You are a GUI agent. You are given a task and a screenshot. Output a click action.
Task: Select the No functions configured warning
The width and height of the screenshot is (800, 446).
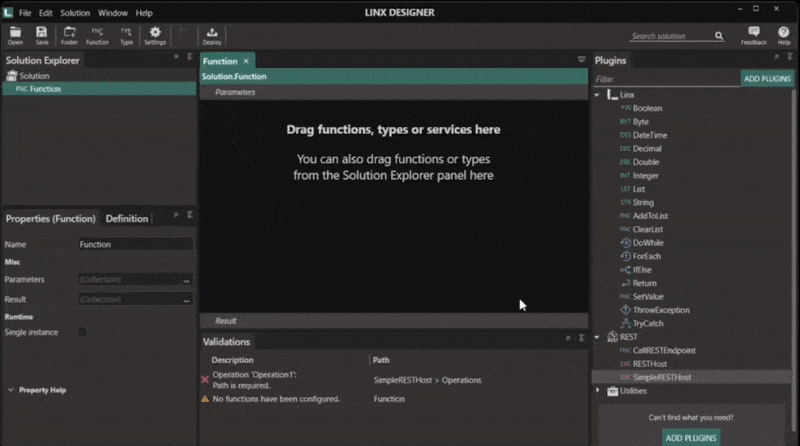point(393,399)
